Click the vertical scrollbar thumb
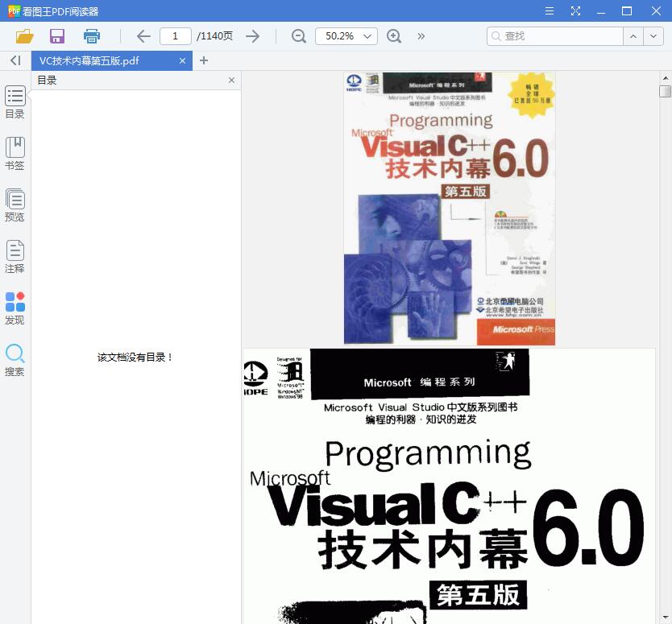672x624 pixels. coord(665,91)
